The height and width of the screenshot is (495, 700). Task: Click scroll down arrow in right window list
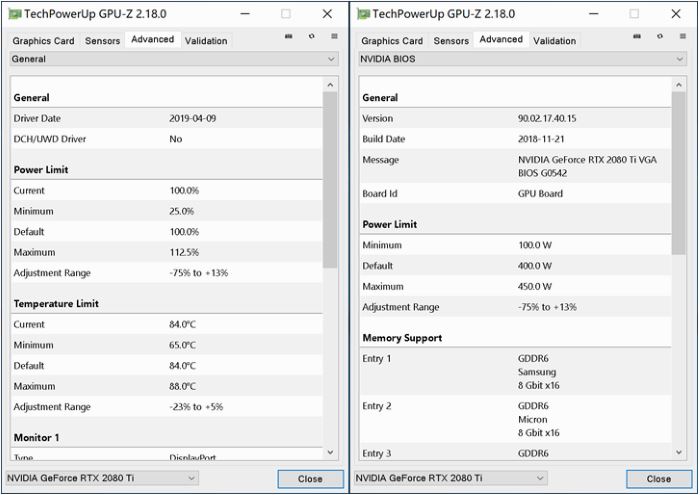679,452
